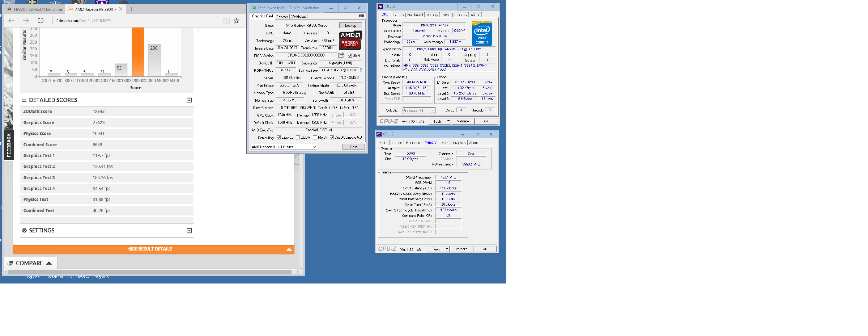This screenshot has width=868, height=336.
Task: Add page to favorites with star icon
Action: coord(236,21)
